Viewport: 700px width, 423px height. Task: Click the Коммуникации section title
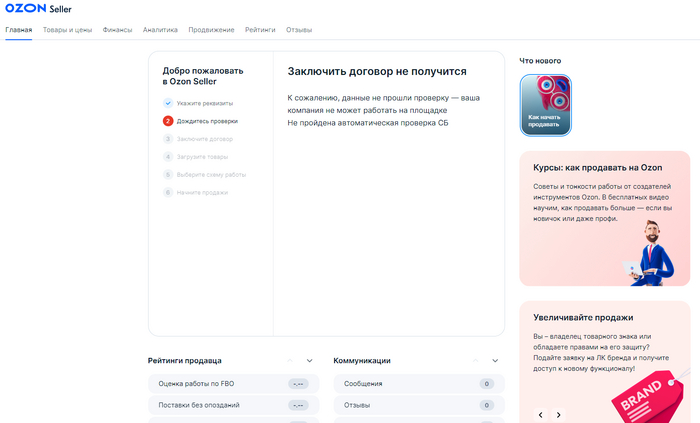click(x=362, y=361)
